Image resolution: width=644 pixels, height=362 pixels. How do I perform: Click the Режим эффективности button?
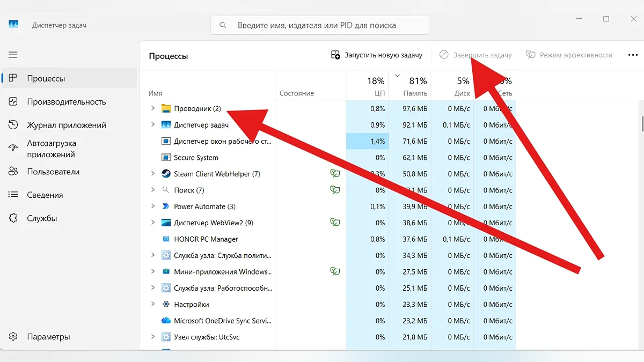pyautogui.click(x=569, y=55)
